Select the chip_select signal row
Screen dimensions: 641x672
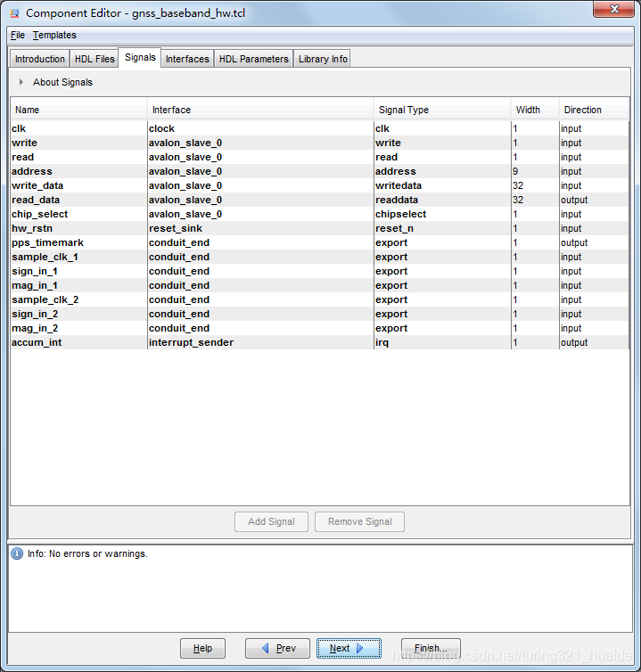coord(320,214)
